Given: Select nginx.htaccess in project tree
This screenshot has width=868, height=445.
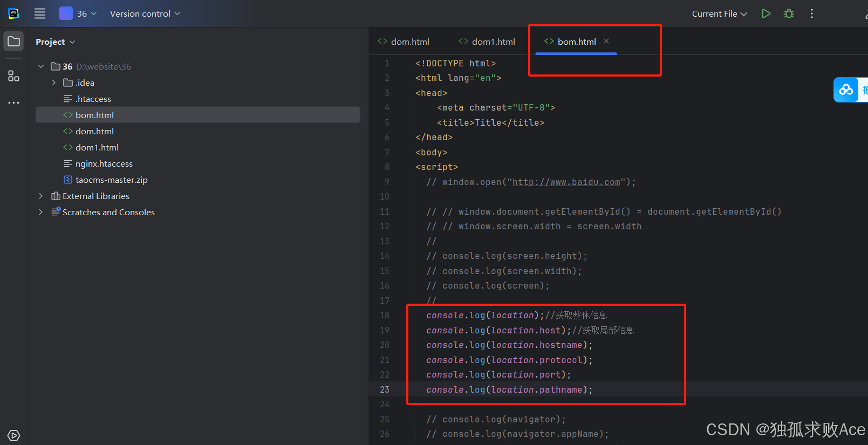Looking at the screenshot, I should pyautogui.click(x=104, y=163).
